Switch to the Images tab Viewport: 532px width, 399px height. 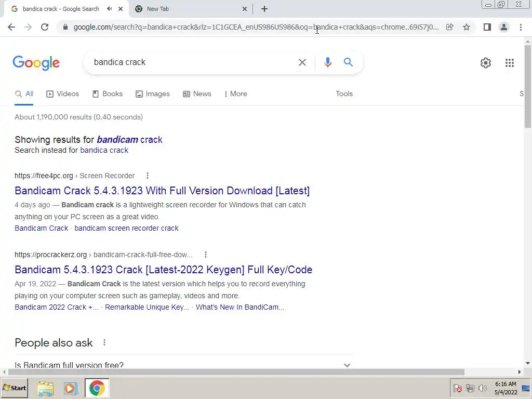click(153, 94)
